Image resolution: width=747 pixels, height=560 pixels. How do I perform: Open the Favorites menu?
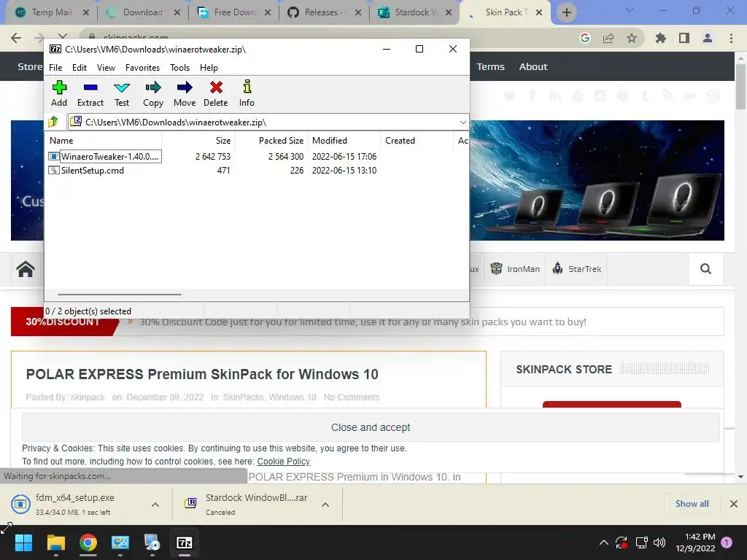click(142, 68)
